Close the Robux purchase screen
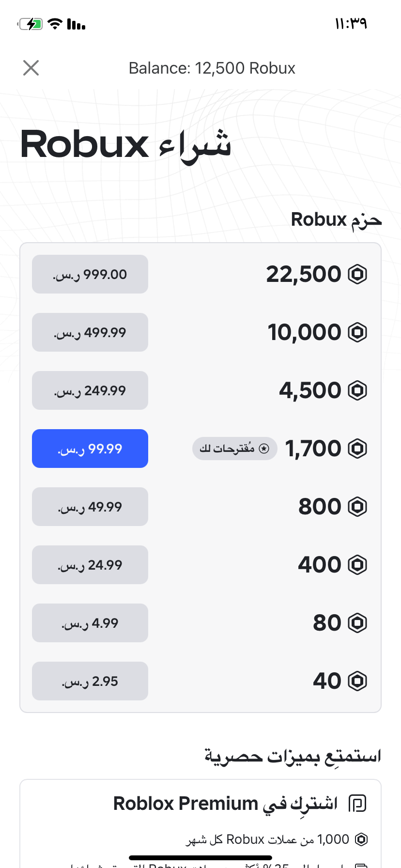 pos(31,68)
